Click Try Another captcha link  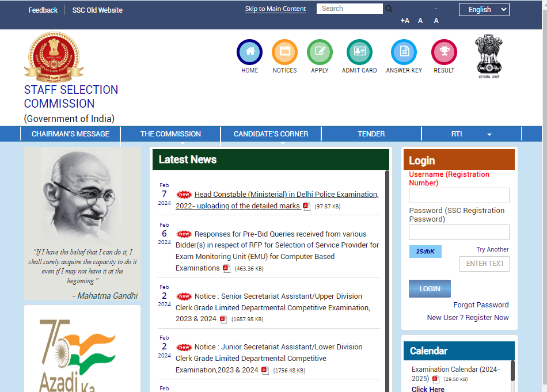click(492, 249)
